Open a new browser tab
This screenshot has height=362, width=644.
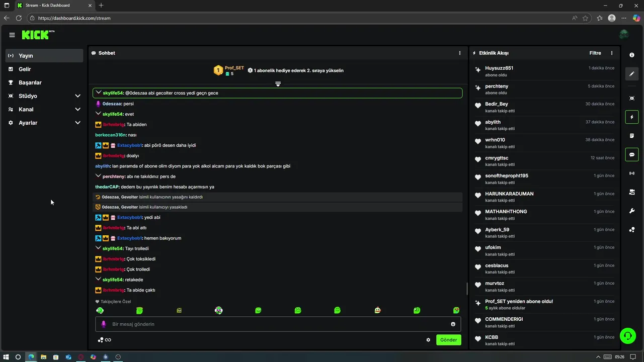pos(101,6)
